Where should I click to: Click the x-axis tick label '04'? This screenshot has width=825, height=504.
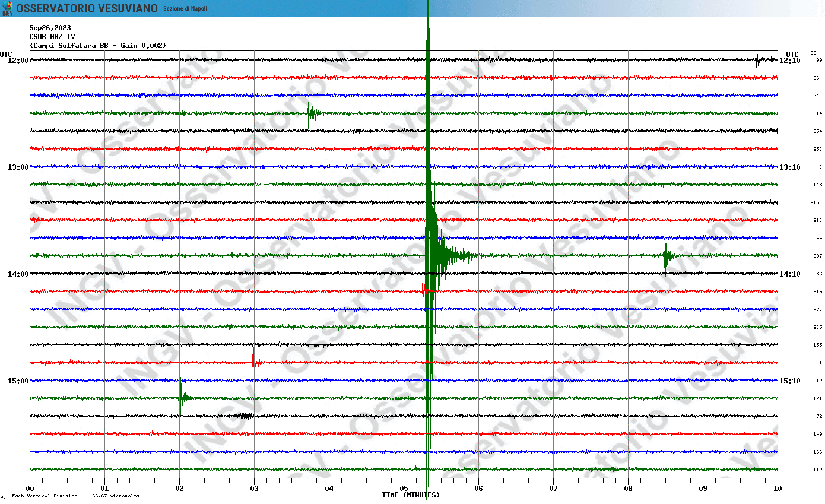(x=329, y=489)
